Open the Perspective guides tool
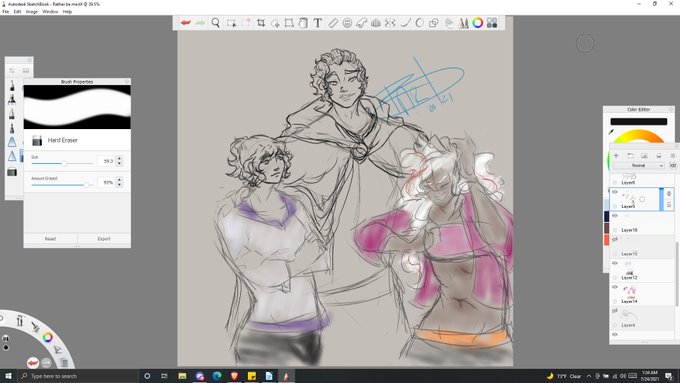The width and height of the screenshot is (680, 383). pos(376,23)
